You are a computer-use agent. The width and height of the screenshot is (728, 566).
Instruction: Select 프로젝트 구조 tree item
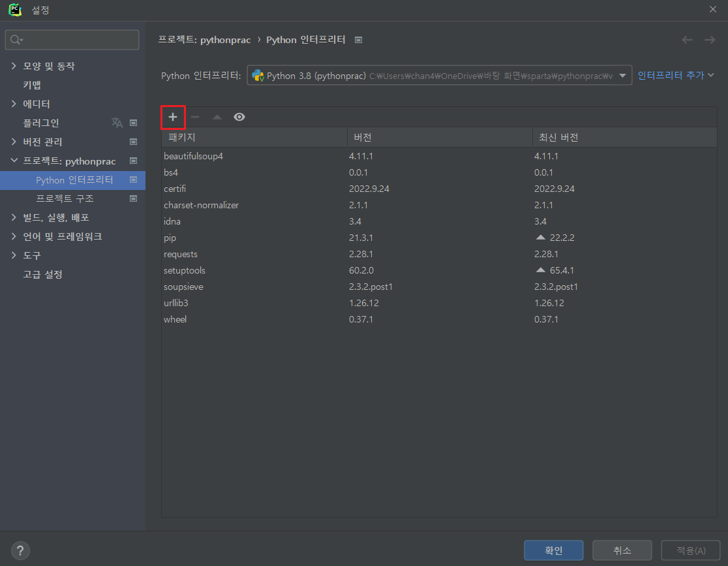click(65, 199)
